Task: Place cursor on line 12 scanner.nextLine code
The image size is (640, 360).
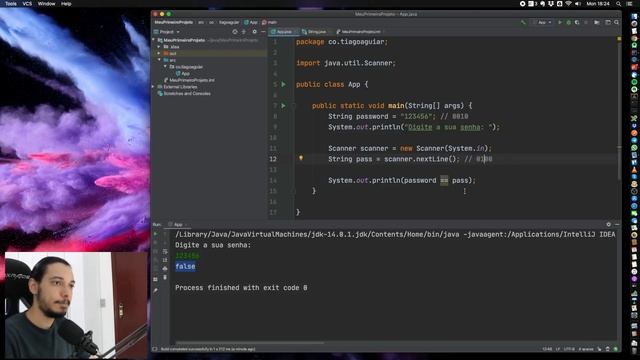Action: point(422,159)
